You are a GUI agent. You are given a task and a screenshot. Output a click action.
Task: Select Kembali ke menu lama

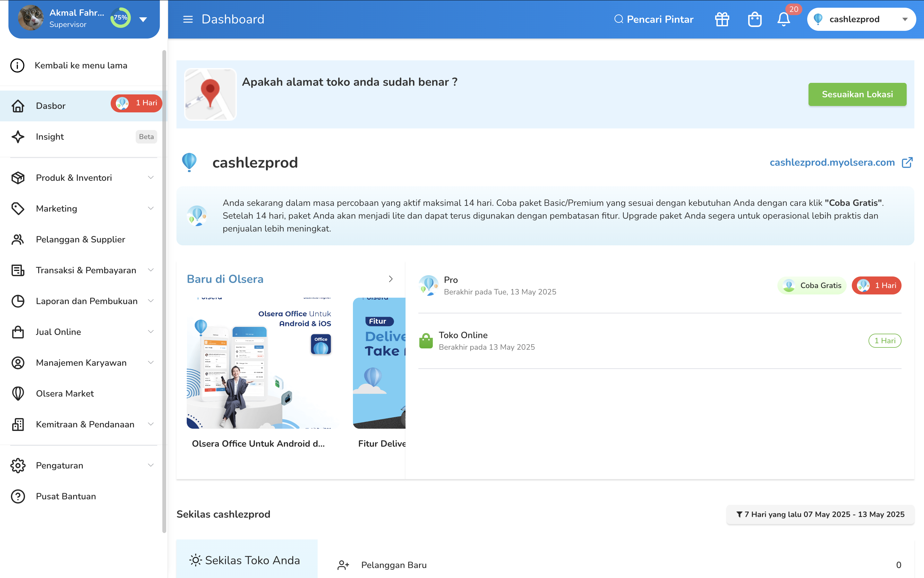pos(81,66)
